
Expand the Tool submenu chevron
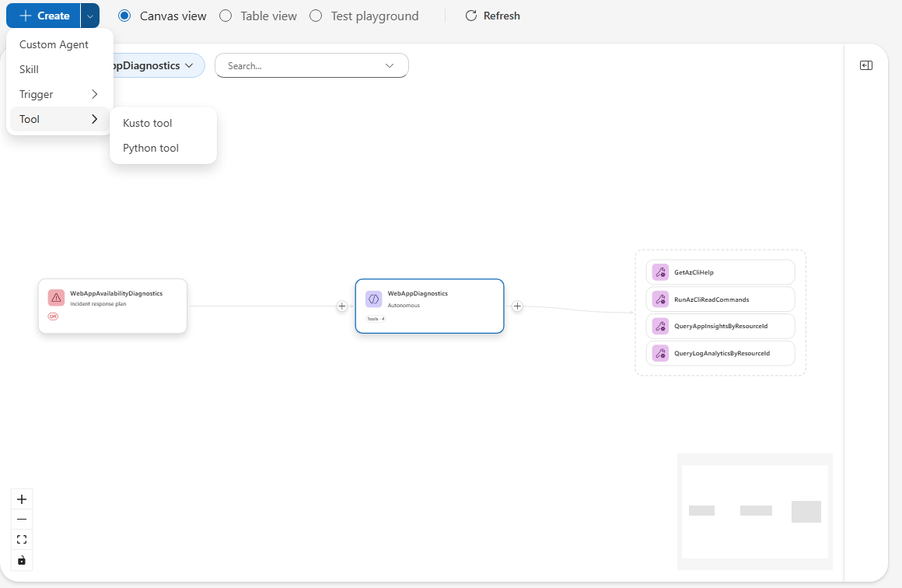click(x=95, y=119)
